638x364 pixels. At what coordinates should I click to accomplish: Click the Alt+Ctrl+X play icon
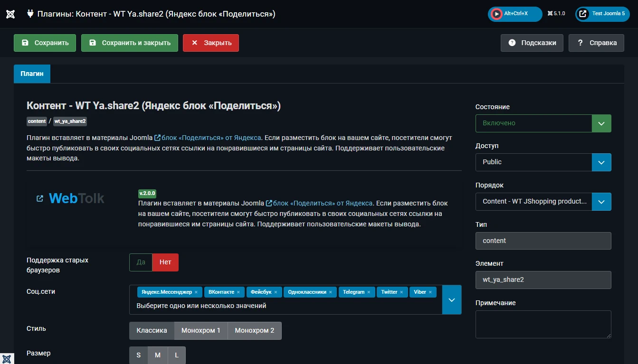click(496, 14)
